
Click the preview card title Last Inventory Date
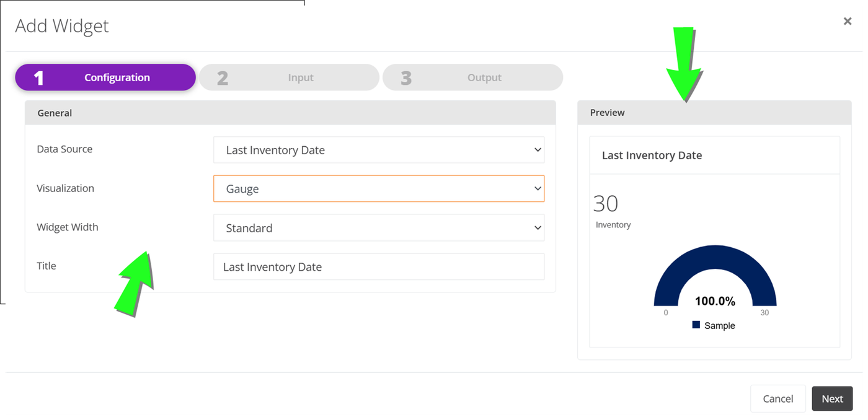[652, 155]
